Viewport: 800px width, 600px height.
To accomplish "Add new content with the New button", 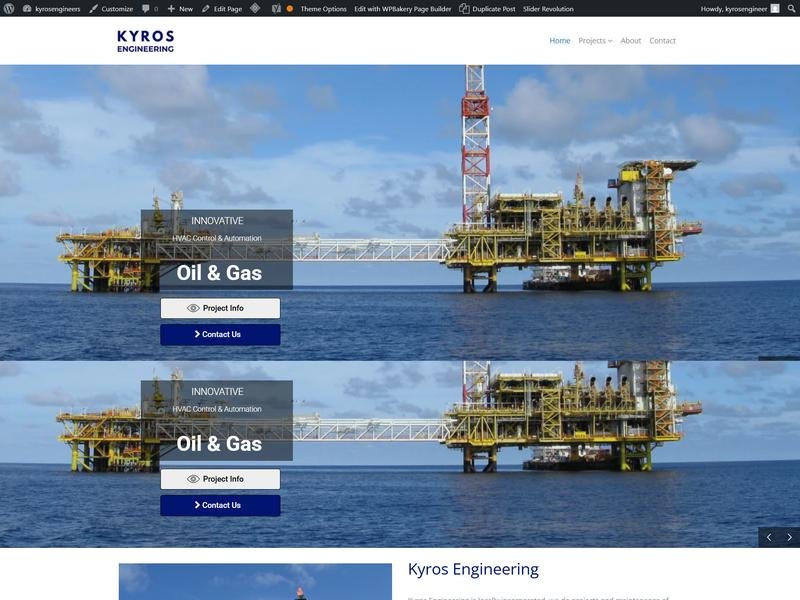I will 180,9.
